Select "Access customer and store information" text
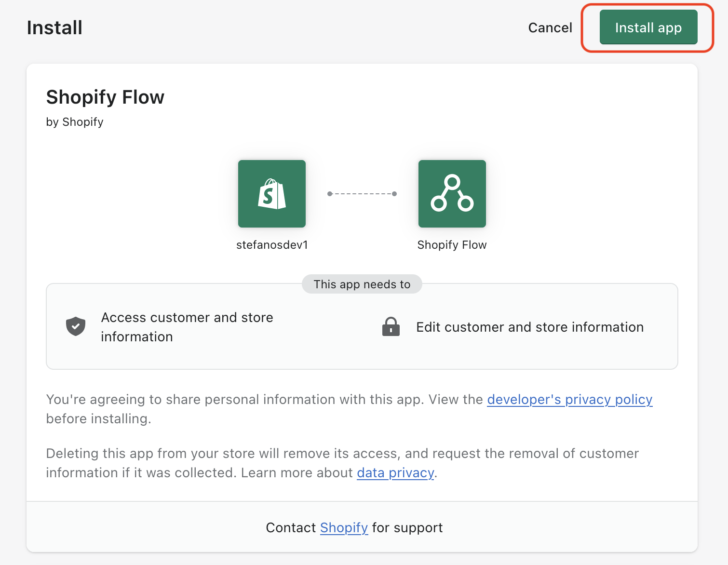The image size is (728, 565). click(x=187, y=327)
